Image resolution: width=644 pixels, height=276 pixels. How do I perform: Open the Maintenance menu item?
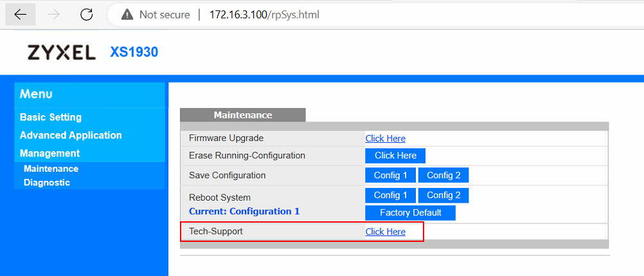click(x=51, y=169)
